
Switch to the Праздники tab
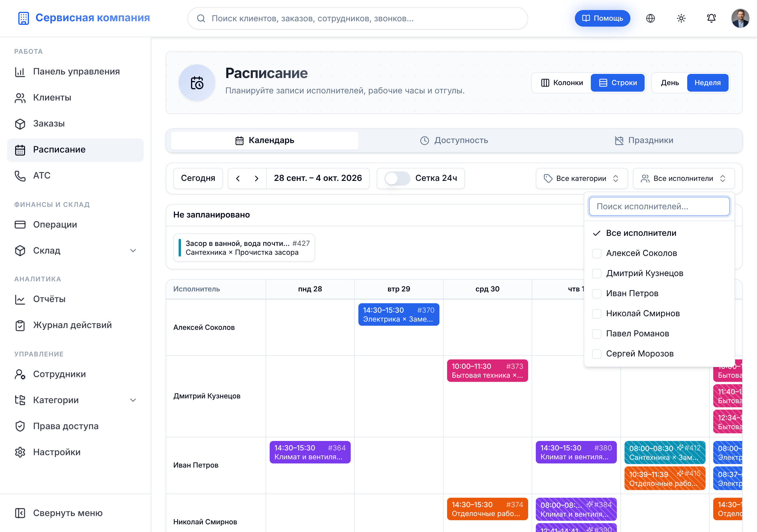click(643, 140)
